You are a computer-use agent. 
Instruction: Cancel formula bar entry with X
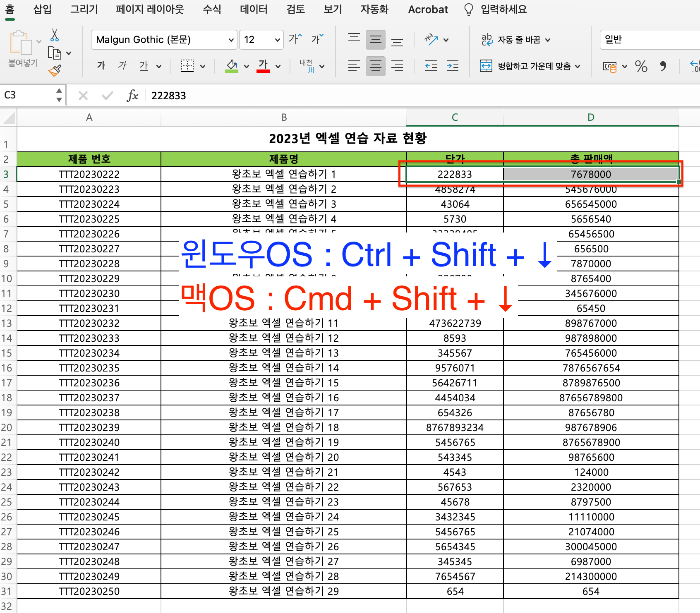pos(83,95)
